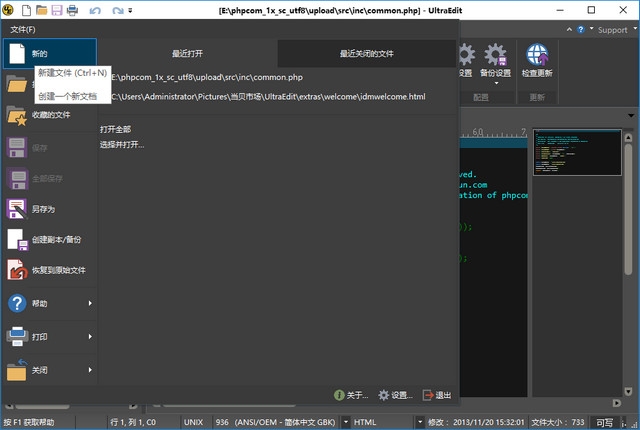Viewport: 640px width, 430px height.
Task: Click the 936 ANSI/OEM encoding status field
Action: tap(275, 422)
